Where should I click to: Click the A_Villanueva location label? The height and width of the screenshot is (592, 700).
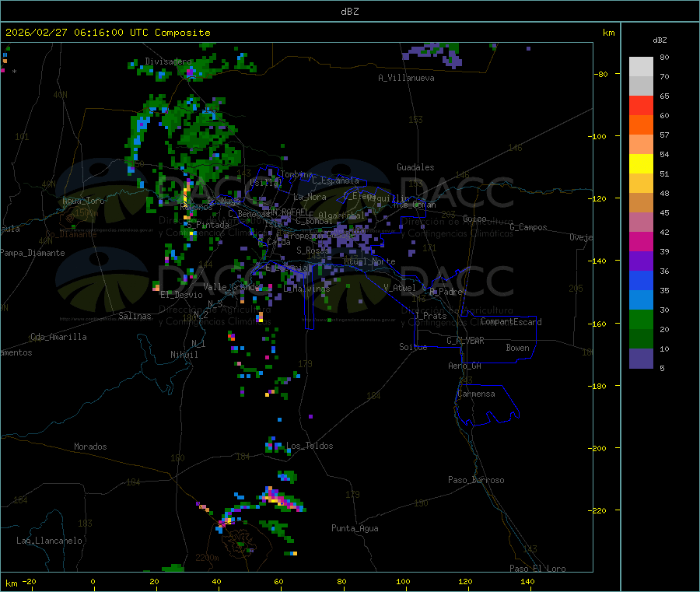tap(406, 78)
